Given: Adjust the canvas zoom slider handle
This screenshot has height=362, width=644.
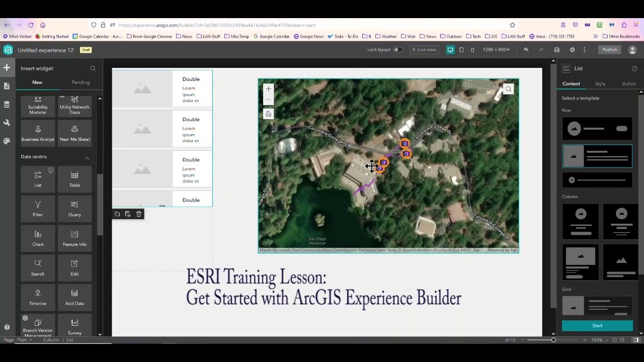Looking at the screenshot, I should (x=553, y=340).
